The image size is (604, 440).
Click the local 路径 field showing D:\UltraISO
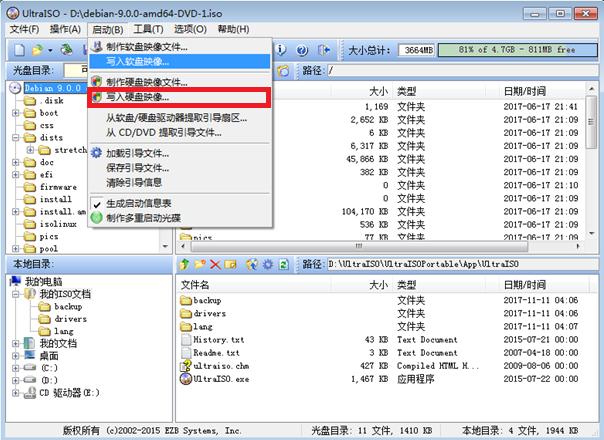(x=462, y=264)
